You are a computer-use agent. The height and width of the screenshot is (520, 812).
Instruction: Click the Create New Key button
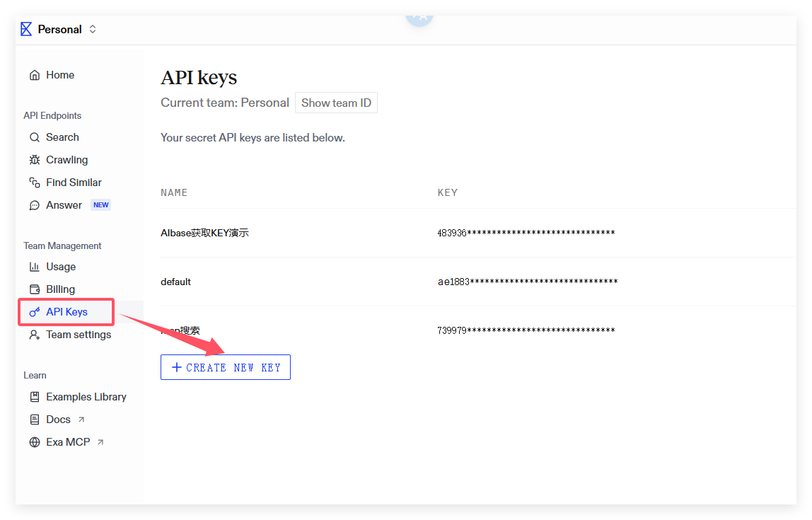226,367
